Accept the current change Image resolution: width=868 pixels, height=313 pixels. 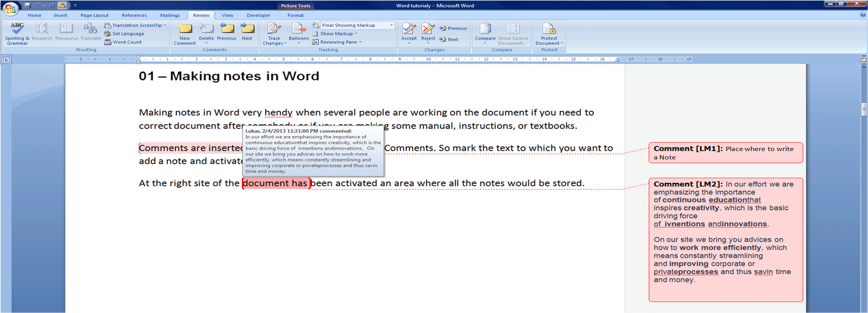409,34
